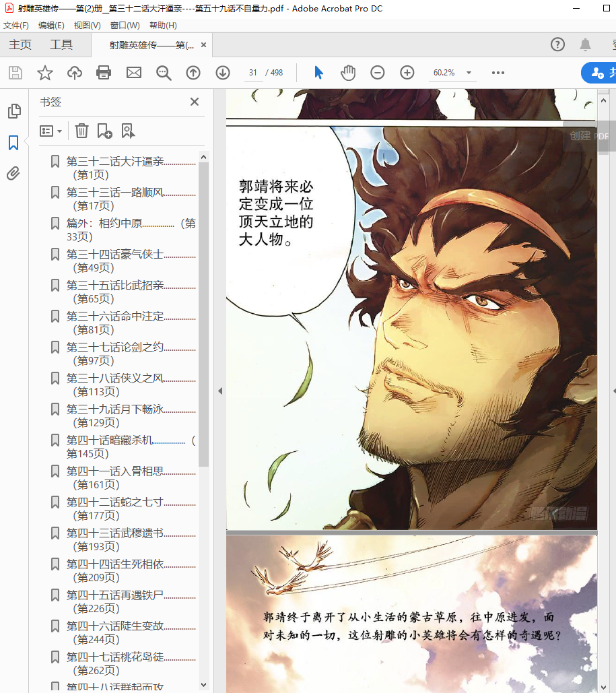Delete selected bookmark trash icon
Viewport: 616px width, 693px height.
click(81, 131)
